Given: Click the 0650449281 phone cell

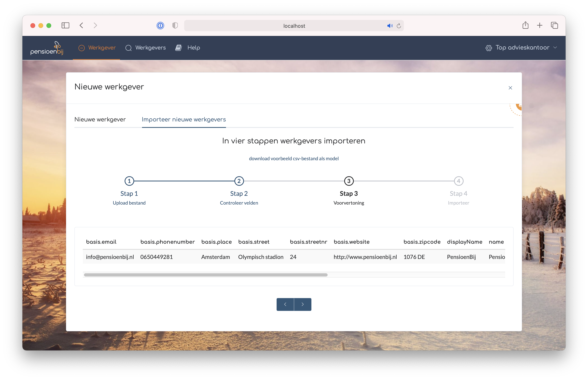Looking at the screenshot, I should coord(157,257).
